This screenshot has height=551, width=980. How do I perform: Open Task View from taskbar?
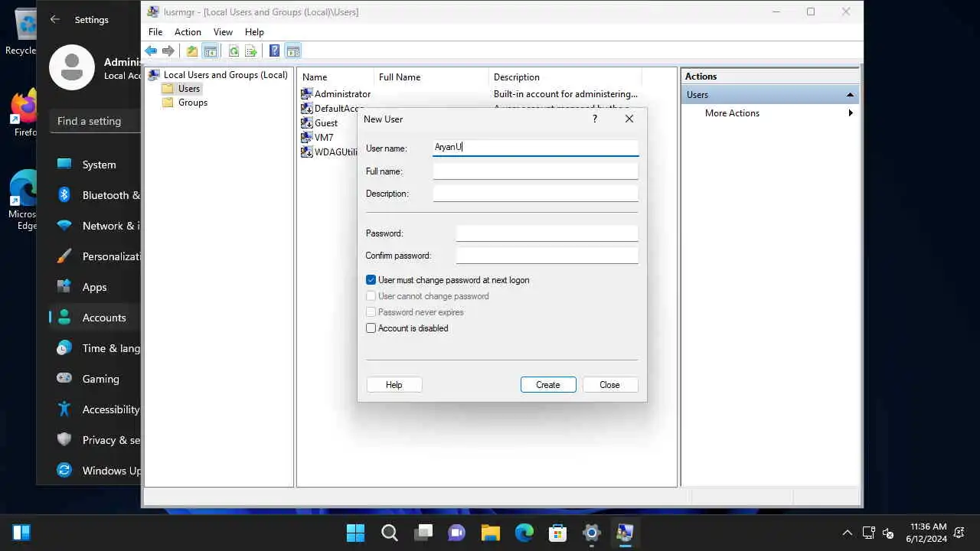[423, 533]
